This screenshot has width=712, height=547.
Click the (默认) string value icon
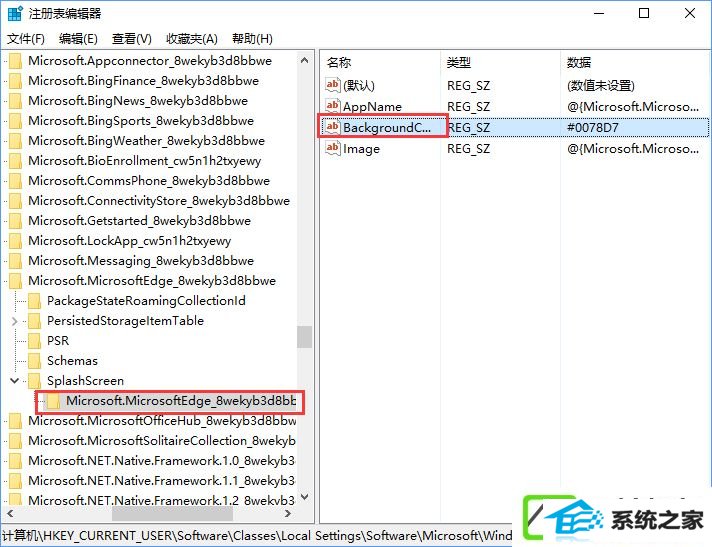(x=332, y=84)
